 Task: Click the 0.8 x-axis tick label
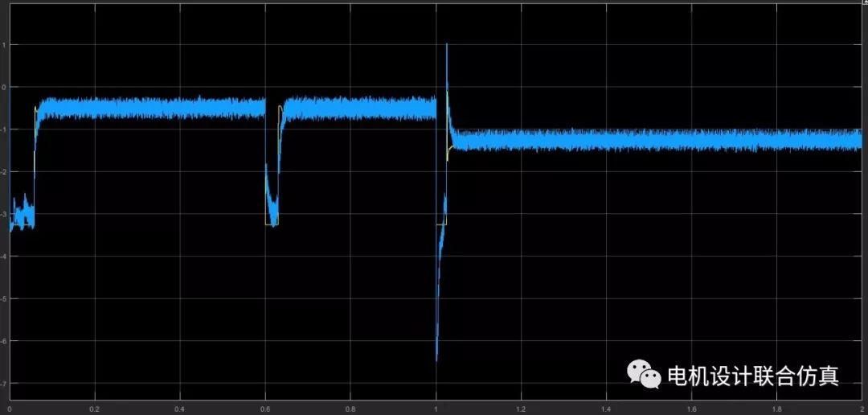tap(350, 408)
